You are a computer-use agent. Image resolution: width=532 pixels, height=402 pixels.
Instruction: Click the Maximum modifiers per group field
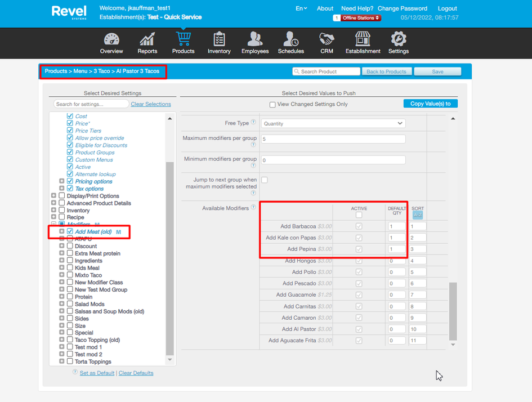[333, 139]
